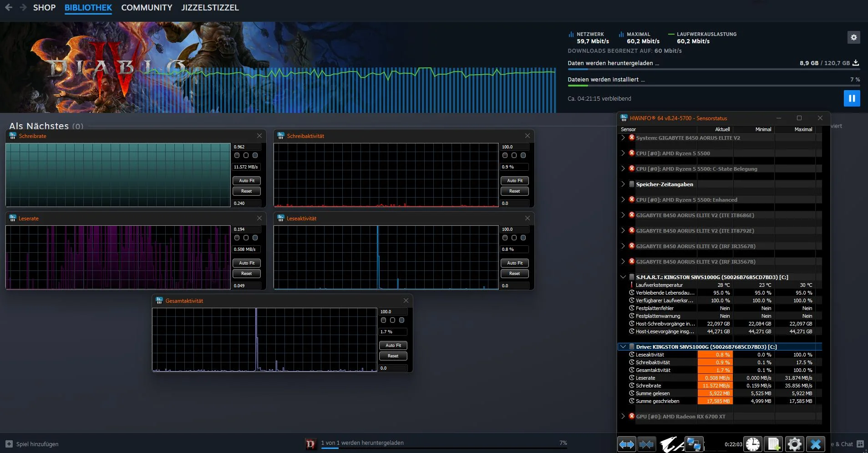The width and height of the screenshot is (868, 453).
Task: Expand the GPU AMD Radeon RX 6700 XT entry
Action: 623,416
